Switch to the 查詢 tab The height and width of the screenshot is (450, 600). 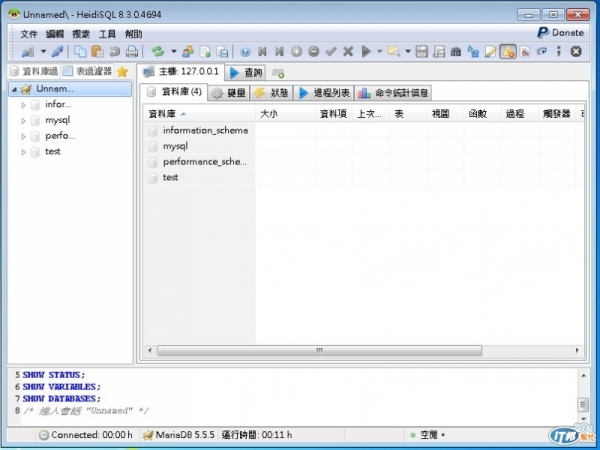(x=246, y=72)
